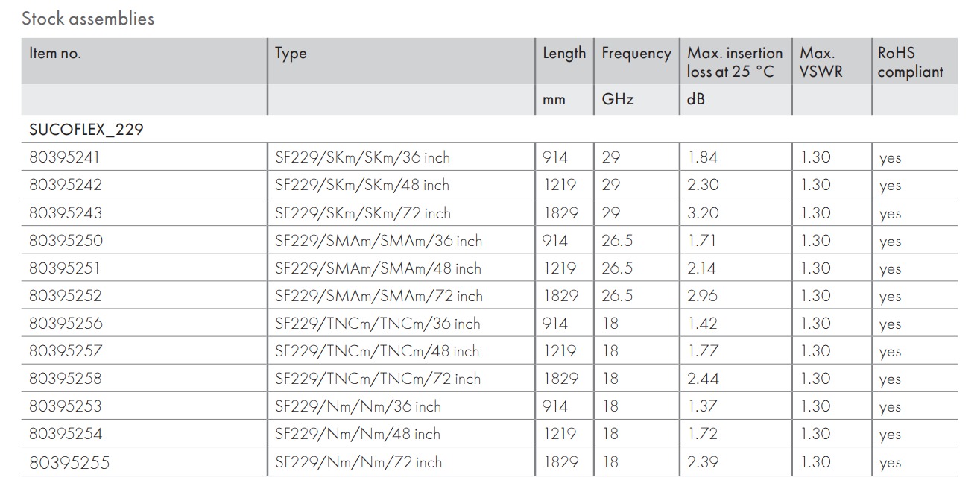The height and width of the screenshot is (498, 980).
Task: Select the Length column header
Action: point(564,54)
